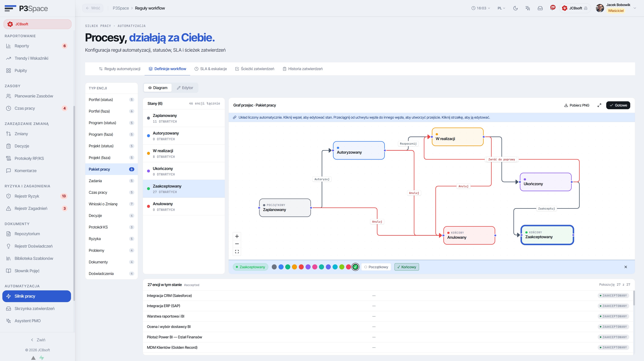Image resolution: width=644 pixels, height=361 pixels.
Task: Open Czas pracy clock item in sidebar
Action: coord(37,108)
